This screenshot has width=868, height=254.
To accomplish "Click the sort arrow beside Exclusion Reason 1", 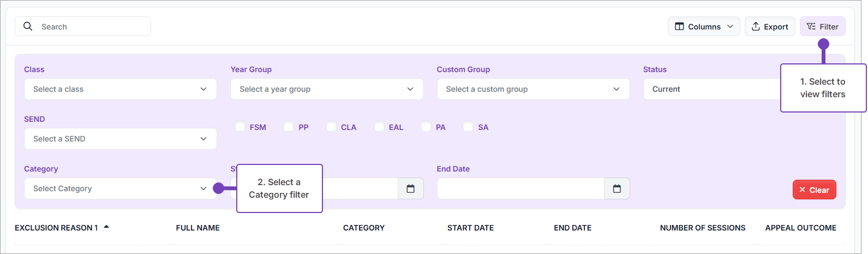I will pyautogui.click(x=106, y=227).
